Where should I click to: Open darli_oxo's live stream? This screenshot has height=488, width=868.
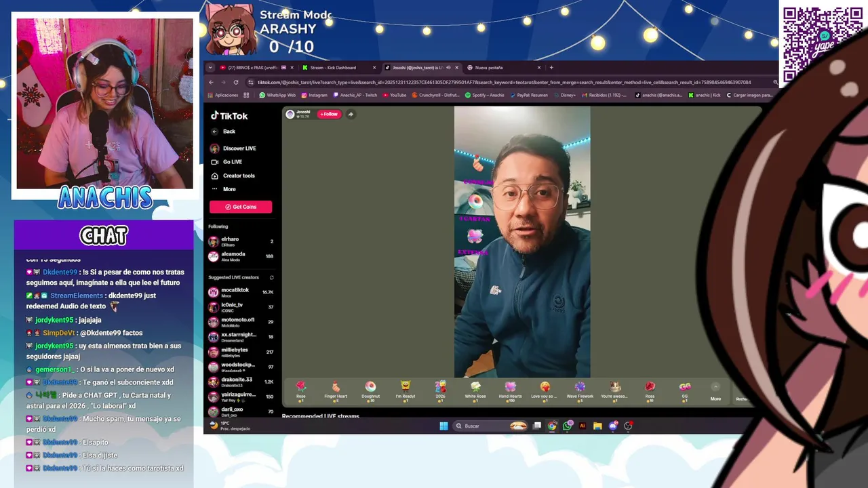(241, 411)
